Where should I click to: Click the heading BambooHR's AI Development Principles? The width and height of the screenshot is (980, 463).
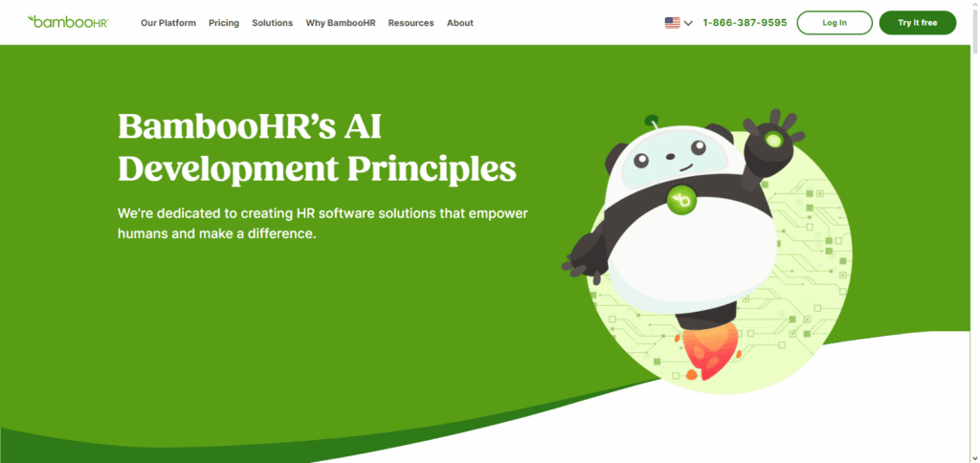point(317,147)
